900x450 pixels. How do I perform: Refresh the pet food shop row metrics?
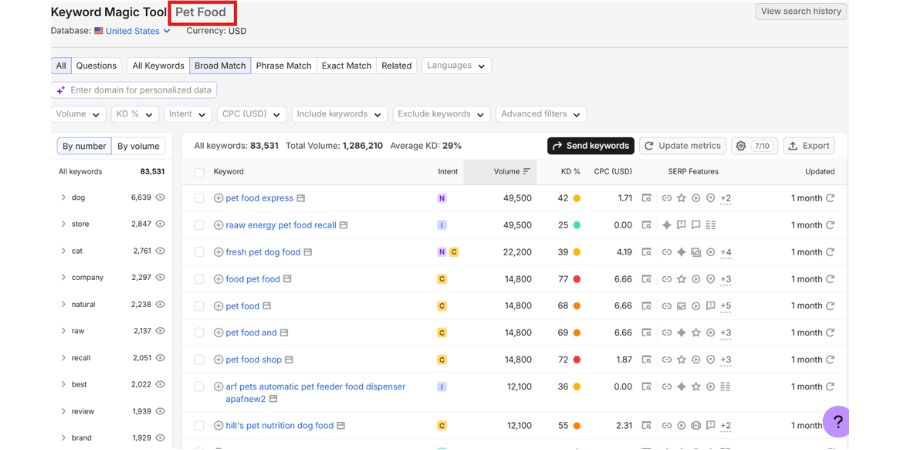coord(830,360)
